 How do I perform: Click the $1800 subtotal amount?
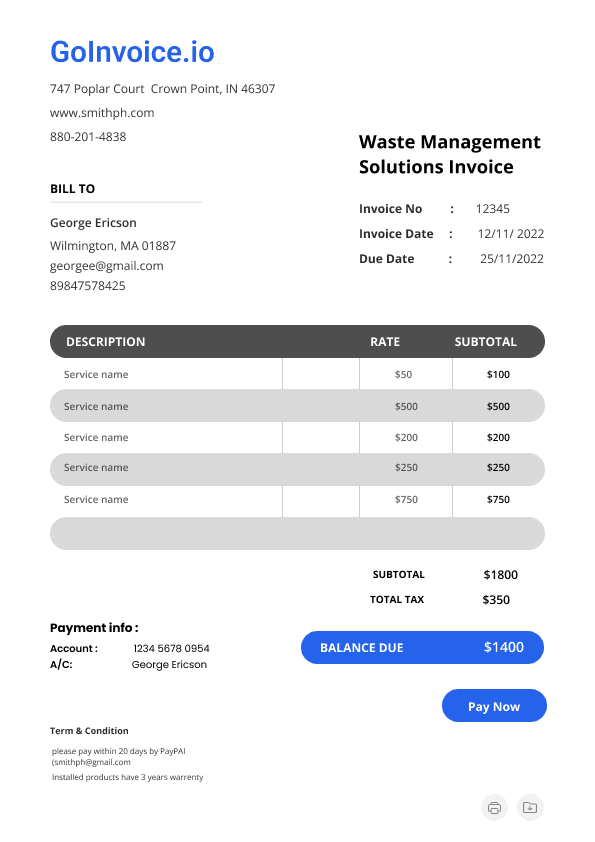coord(500,575)
